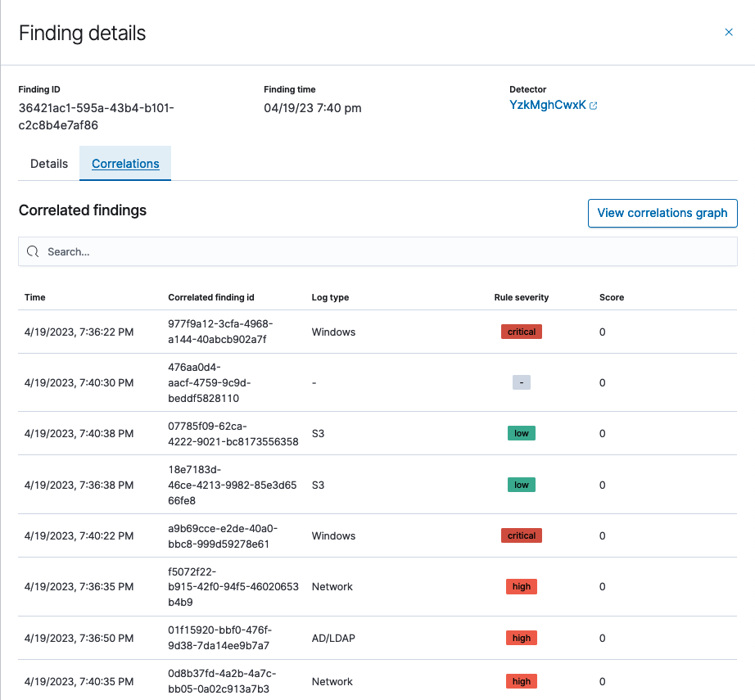Select correlated finding id 977f9a12 row

click(219, 332)
